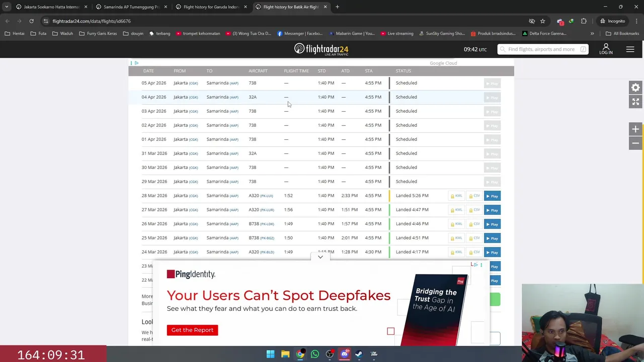
Task: Select the '31 Mar 2026' date cell
Action: coord(154,153)
